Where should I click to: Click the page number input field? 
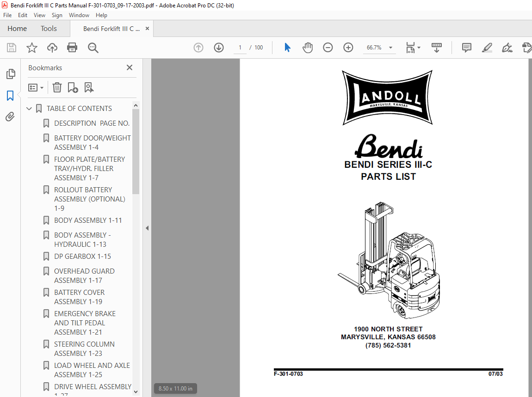coord(240,48)
